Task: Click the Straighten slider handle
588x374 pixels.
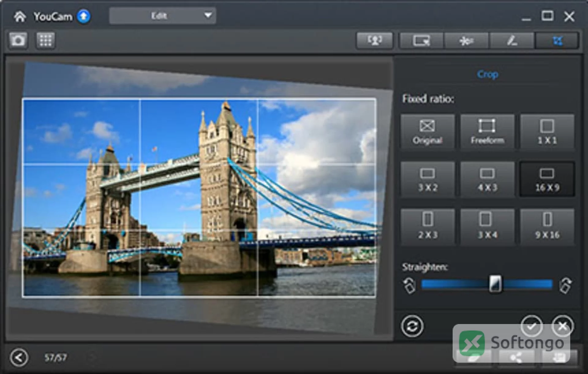Action: 495,284
